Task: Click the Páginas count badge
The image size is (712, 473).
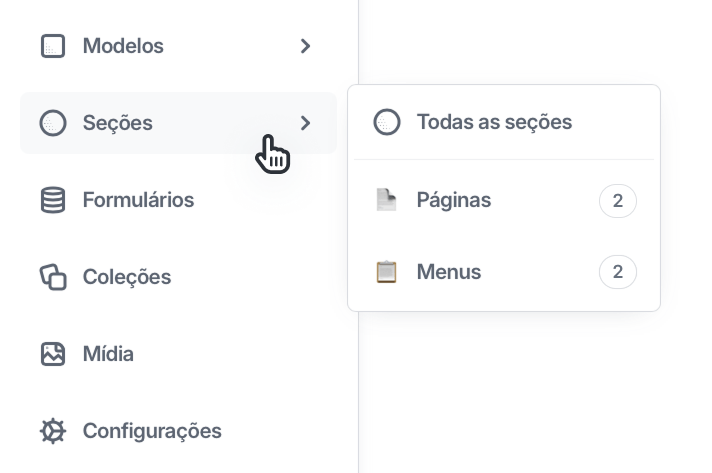Action: pyautogui.click(x=618, y=201)
